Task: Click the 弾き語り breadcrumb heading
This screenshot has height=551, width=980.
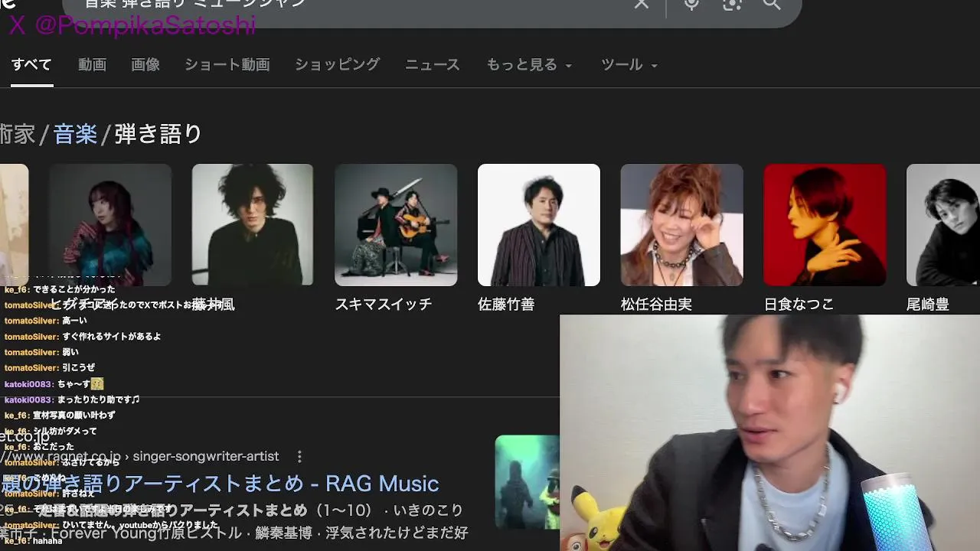Action: pyautogui.click(x=158, y=134)
